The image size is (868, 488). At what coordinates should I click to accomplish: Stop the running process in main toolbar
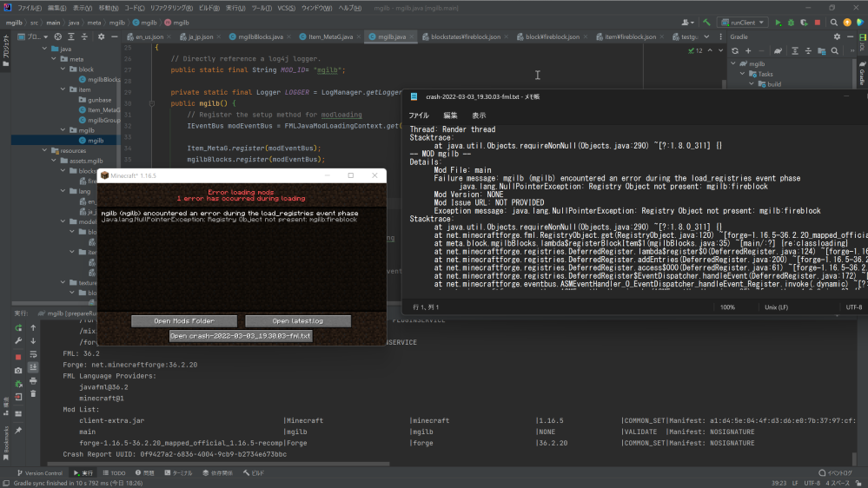coord(818,23)
